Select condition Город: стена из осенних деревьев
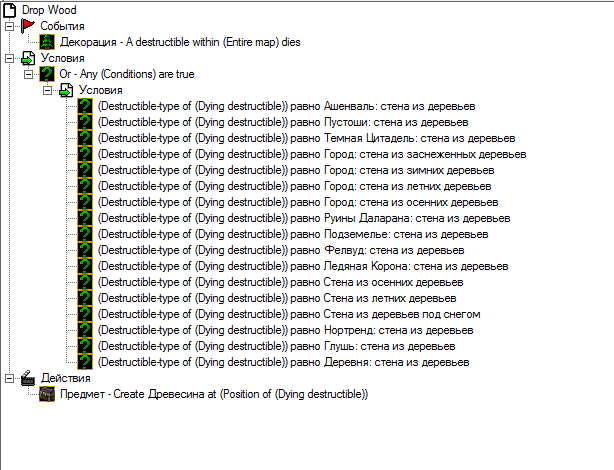Viewport: 614px width, 470px height. tap(298, 202)
